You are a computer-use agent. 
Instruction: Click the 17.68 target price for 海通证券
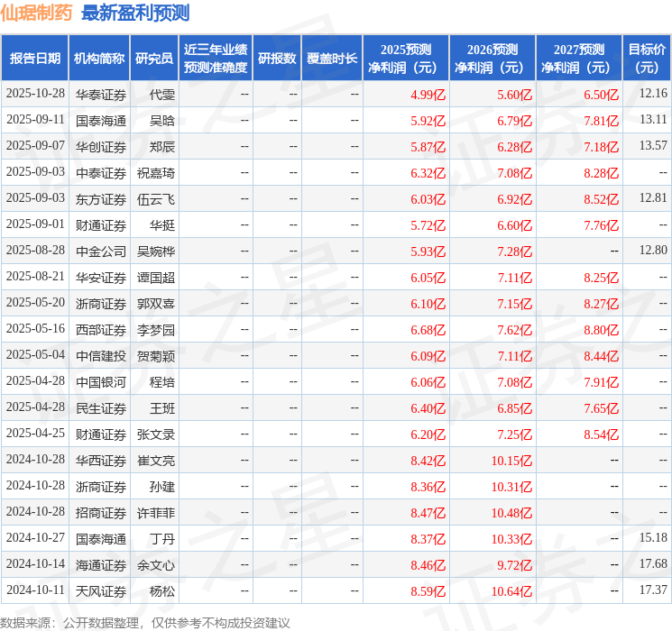(652, 564)
